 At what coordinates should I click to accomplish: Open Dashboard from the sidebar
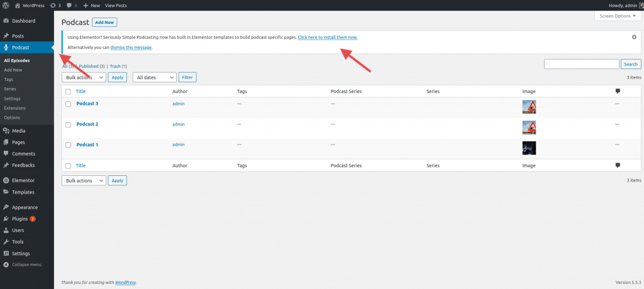(23, 21)
